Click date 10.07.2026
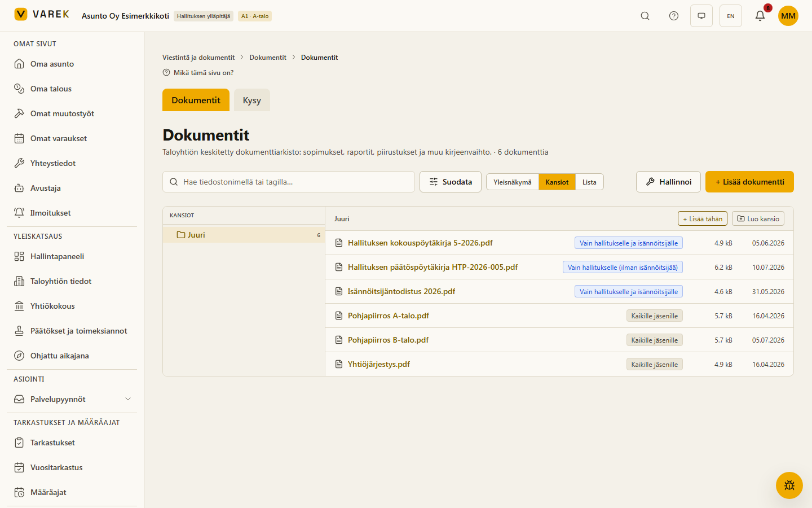The width and height of the screenshot is (812, 508). (768, 267)
